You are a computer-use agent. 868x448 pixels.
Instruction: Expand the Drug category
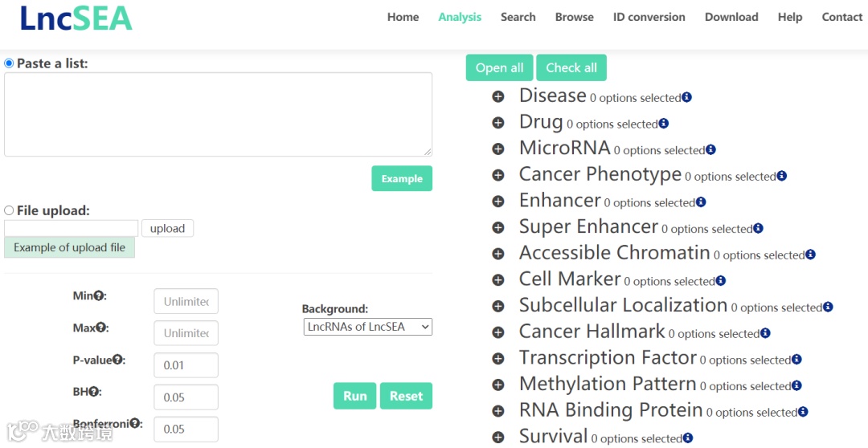point(498,124)
